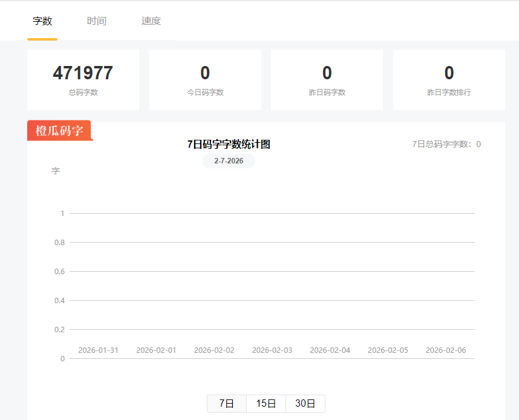Viewport: 519px width, 420px height.
Task: Select the 2026-02-02 axis date label
Action: (214, 350)
